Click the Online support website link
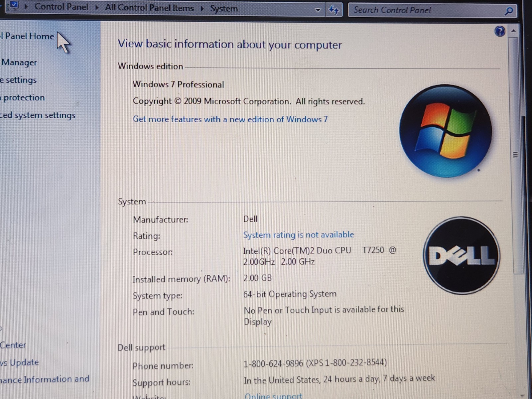The image size is (532, 399). point(273,396)
